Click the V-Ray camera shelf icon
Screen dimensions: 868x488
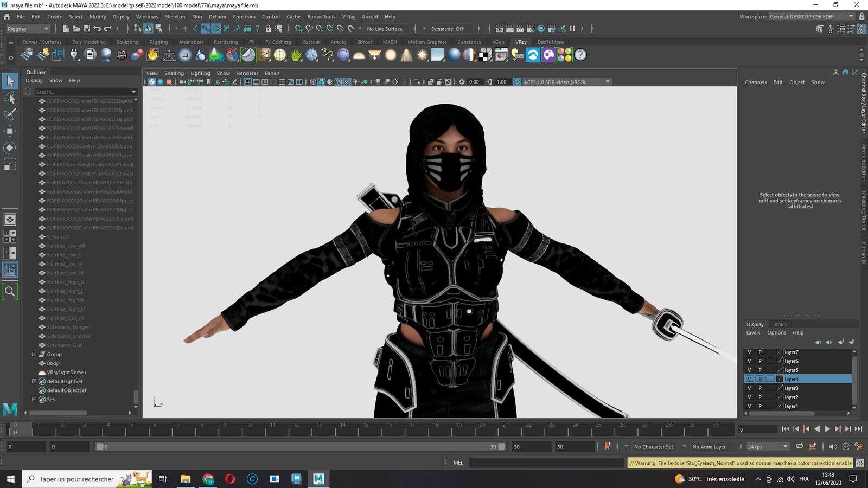[x=122, y=55]
